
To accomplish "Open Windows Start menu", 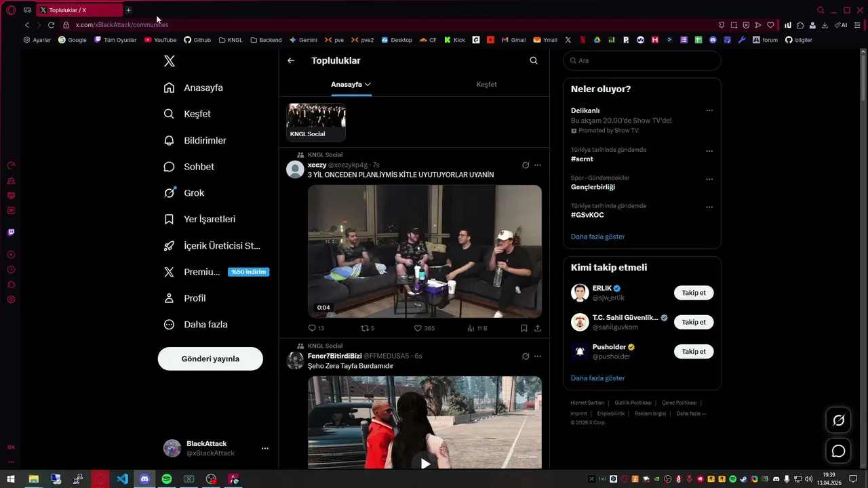I will click(11, 479).
